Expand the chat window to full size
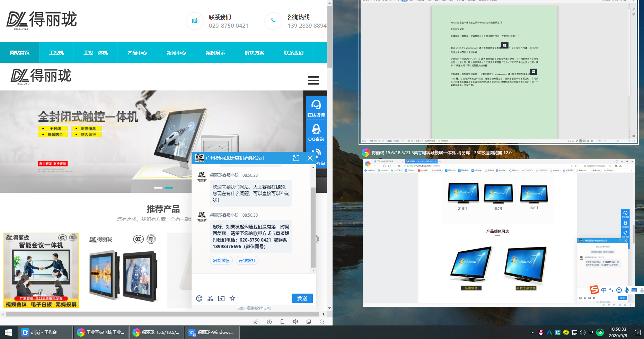This screenshot has width=644, height=339. click(x=296, y=158)
